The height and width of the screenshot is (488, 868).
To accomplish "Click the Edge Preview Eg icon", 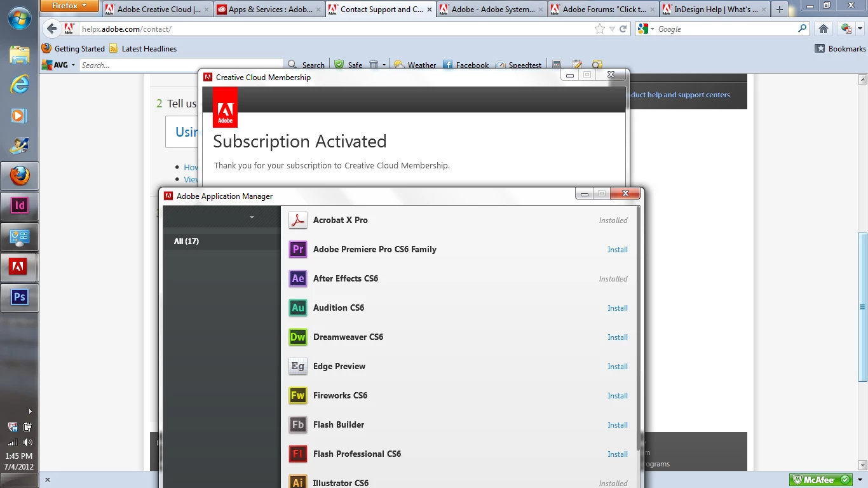I will [298, 366].
